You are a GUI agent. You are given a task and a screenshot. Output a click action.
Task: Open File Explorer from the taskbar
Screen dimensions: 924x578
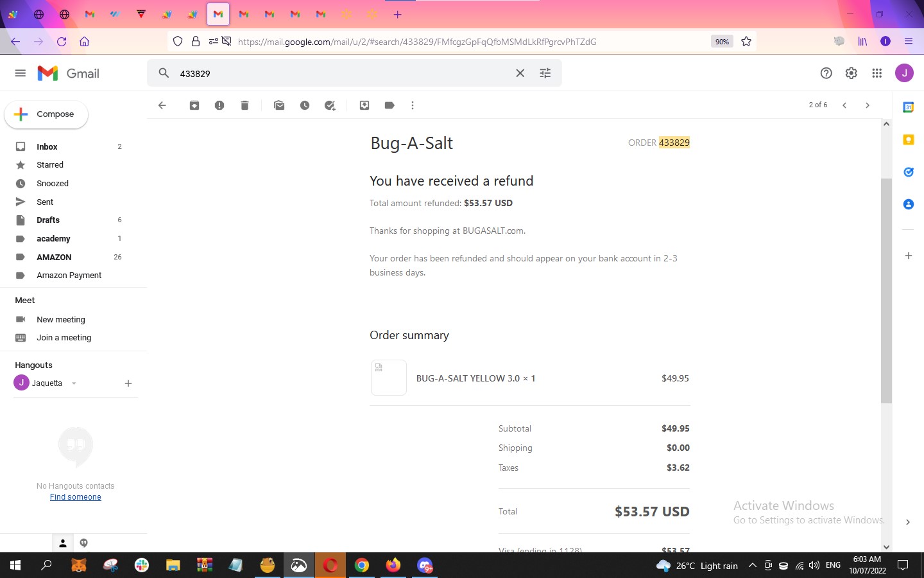click(x=173, y=565)
